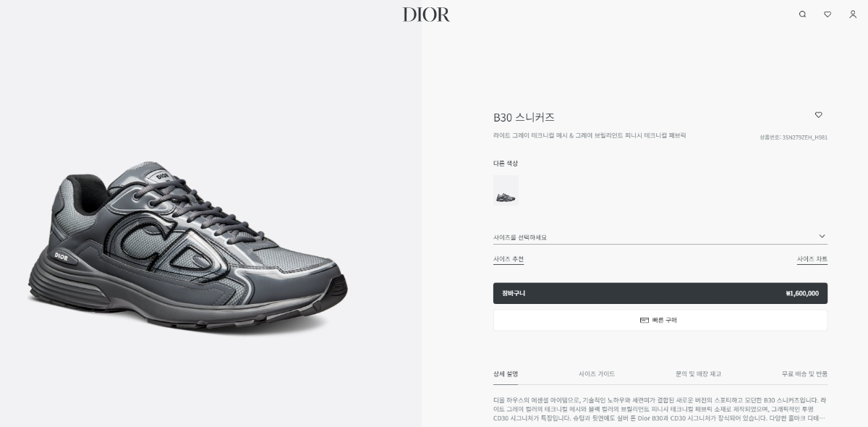The width and height of the screenshot is (868, 427).
Task: Select the alternate color sneaker thumbnail
Action: coord(506,190)
